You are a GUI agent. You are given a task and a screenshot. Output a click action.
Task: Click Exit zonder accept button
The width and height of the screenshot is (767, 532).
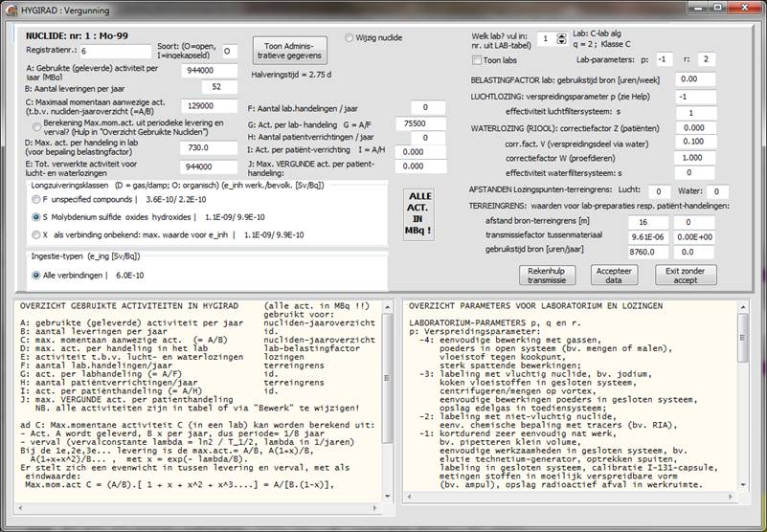(x=686, y=276)
